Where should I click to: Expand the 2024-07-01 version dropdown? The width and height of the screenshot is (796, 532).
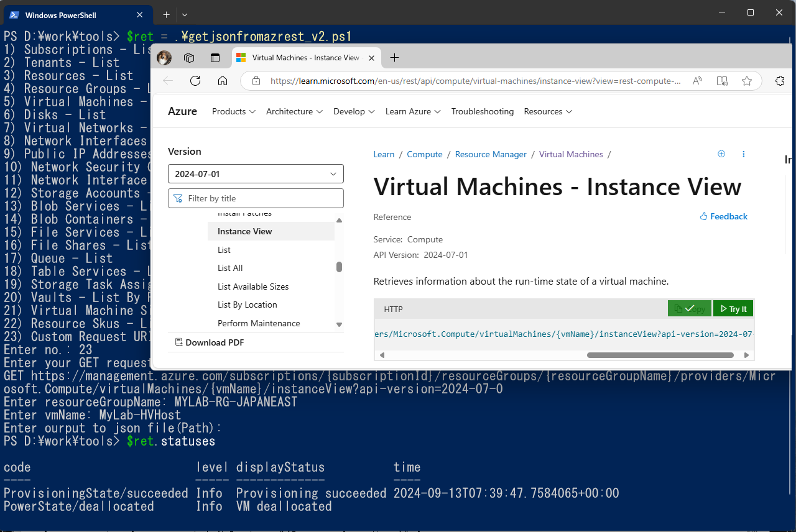(x=256, y=174)
